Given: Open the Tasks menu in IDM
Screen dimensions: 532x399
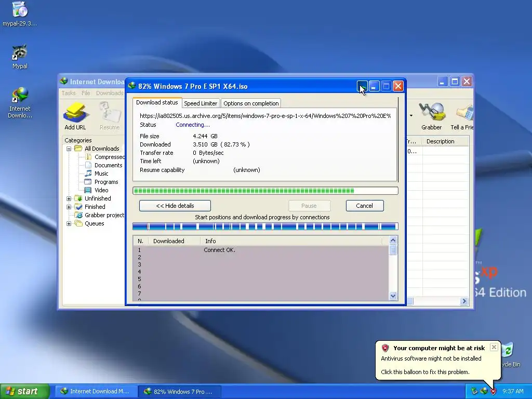Looking at the screenshot, I should coord(69,93).
